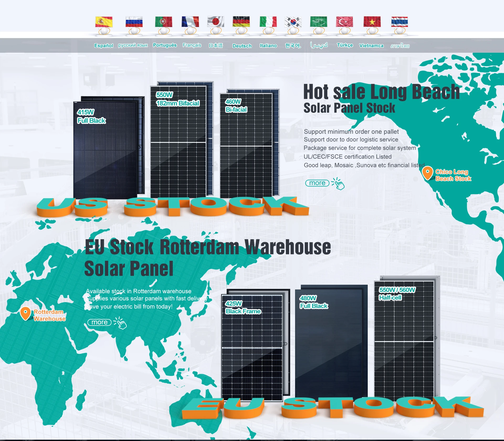Screen dimensions: 504x441
Task: Click the hand cursor icon beside EU stock more button
Action: [121, 324]
